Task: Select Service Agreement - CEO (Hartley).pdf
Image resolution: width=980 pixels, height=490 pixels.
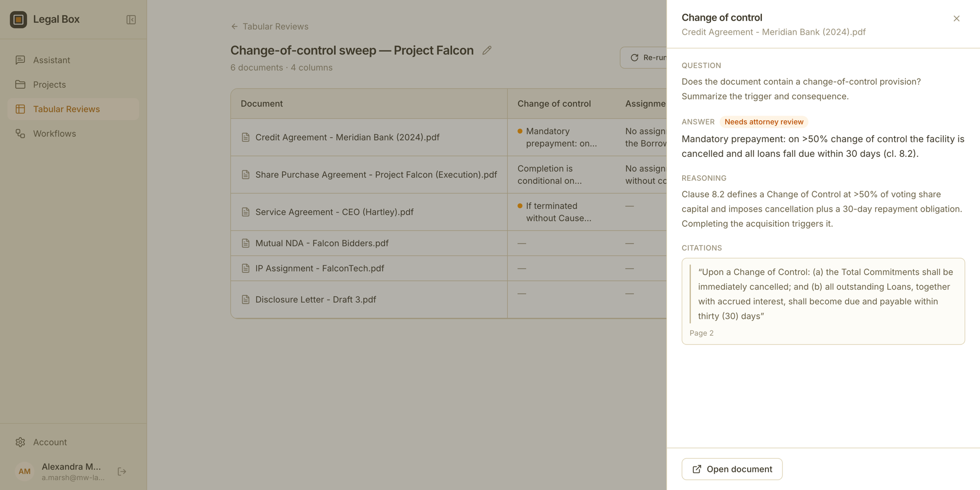Action: (x=334, y=212)
